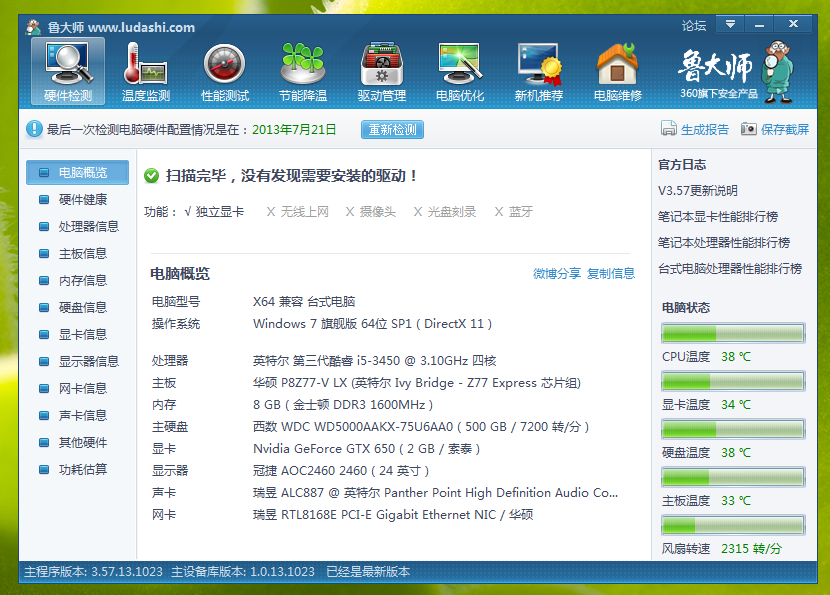Click the 保存截屏 link
The width and height of the screenshot is (830, 595).
(x=785, y=130)
